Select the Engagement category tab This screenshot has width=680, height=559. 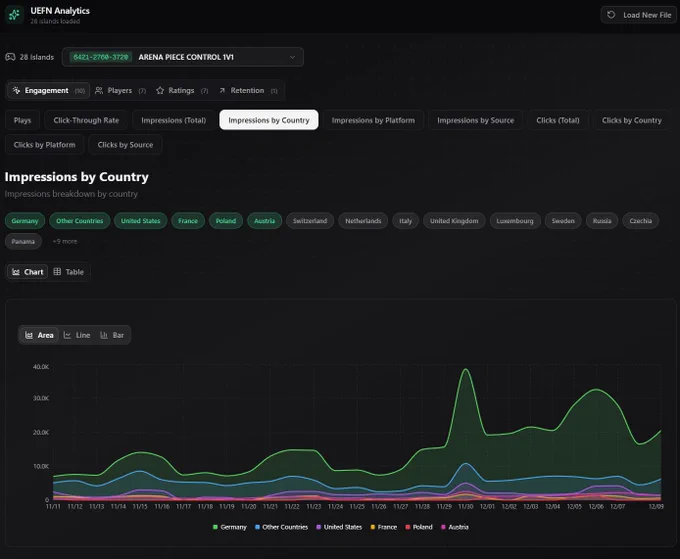(48, 90)
